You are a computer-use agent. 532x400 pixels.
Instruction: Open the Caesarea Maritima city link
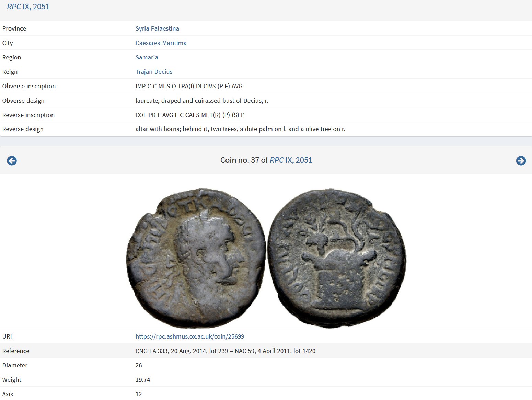pos(161,43)
